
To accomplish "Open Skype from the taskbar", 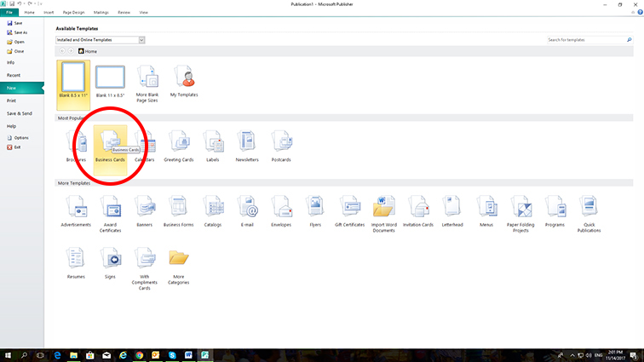I will [x=172, y=355].
